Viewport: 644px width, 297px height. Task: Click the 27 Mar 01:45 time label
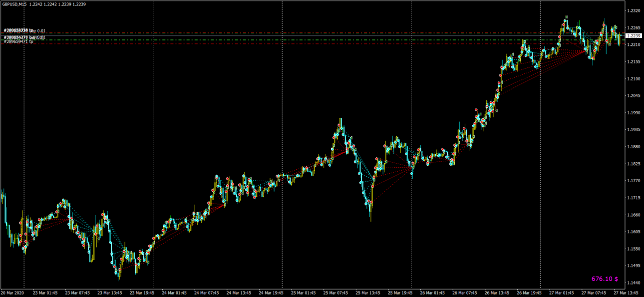(x=562, y=293)
